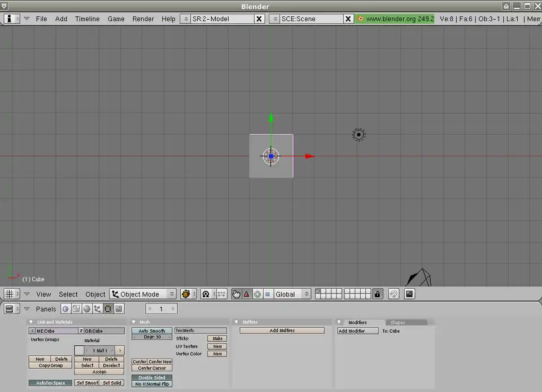Select the scale manipulator square icon
542x392 pixels.
[x=268, y=294]
